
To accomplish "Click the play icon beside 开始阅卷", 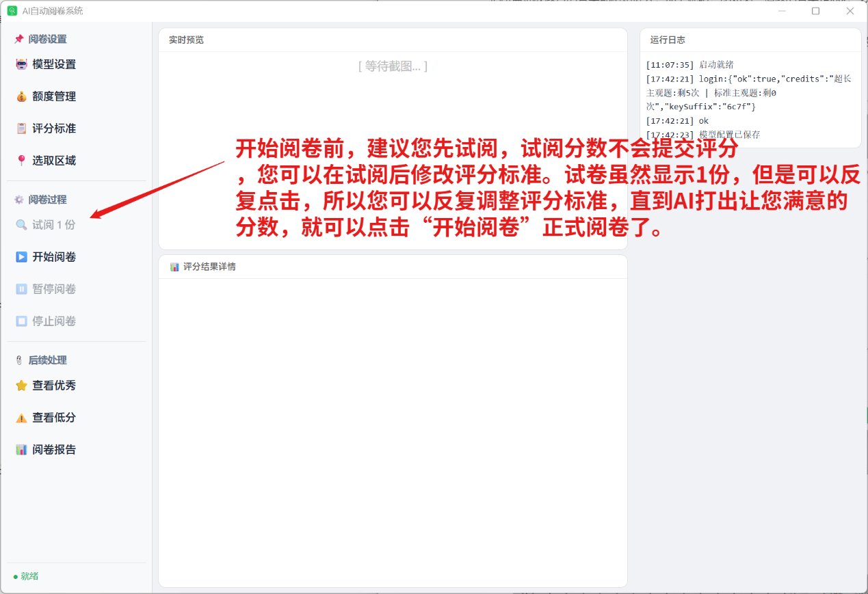I will (x=21, y=257).
